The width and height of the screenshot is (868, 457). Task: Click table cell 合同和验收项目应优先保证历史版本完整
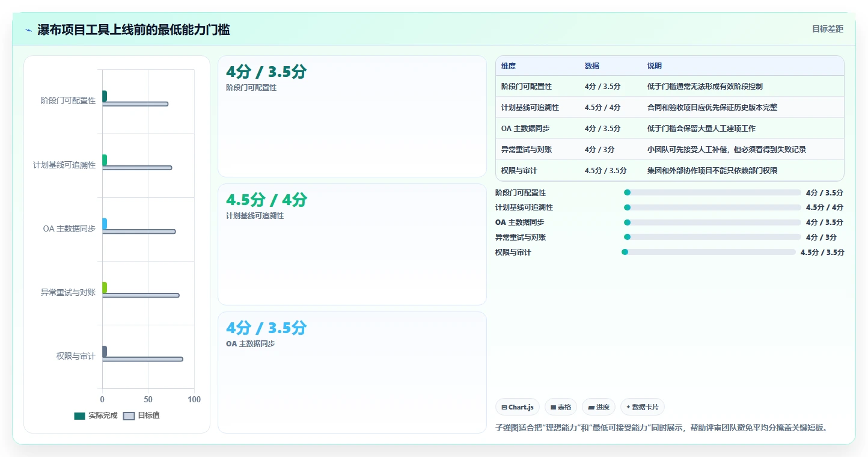[x=712, y=108]
